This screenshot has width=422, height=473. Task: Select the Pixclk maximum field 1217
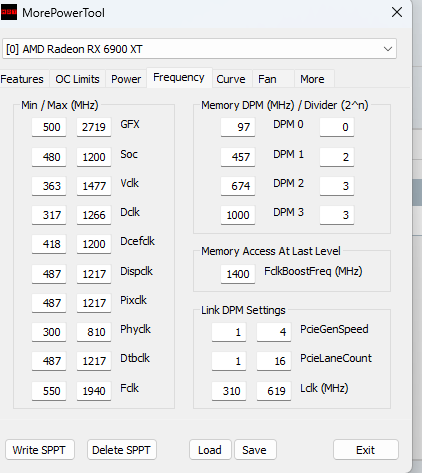pyautogui.click(x=94, y=303)
